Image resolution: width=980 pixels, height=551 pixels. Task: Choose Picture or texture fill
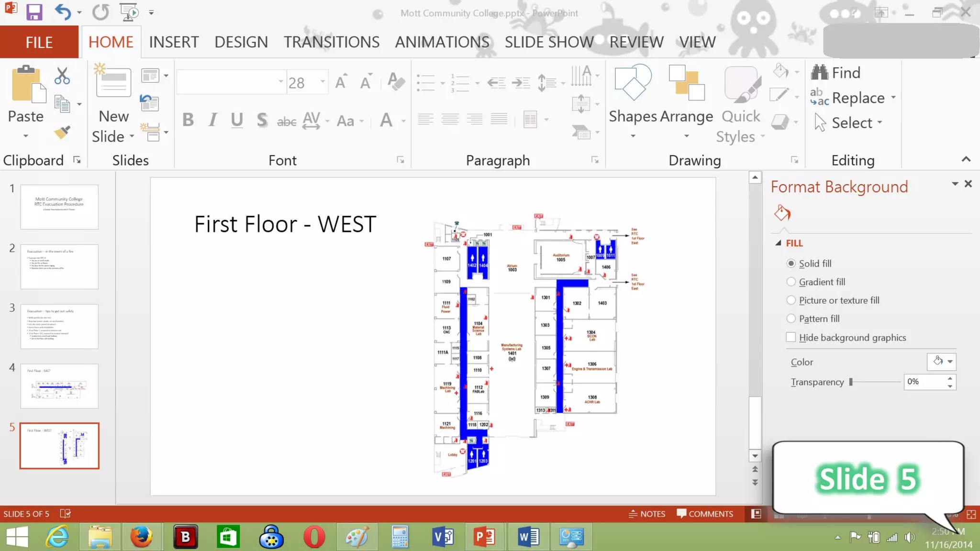(x=791, y=300)
